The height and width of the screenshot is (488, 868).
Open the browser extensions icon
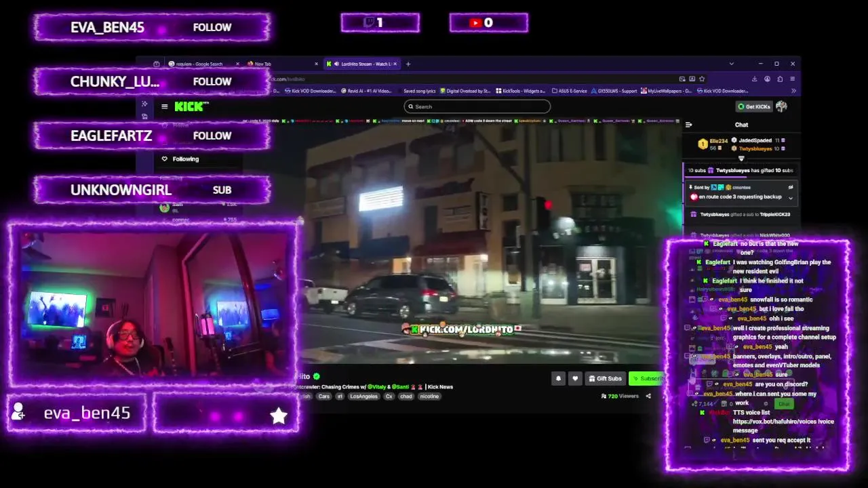coord(780,79)
